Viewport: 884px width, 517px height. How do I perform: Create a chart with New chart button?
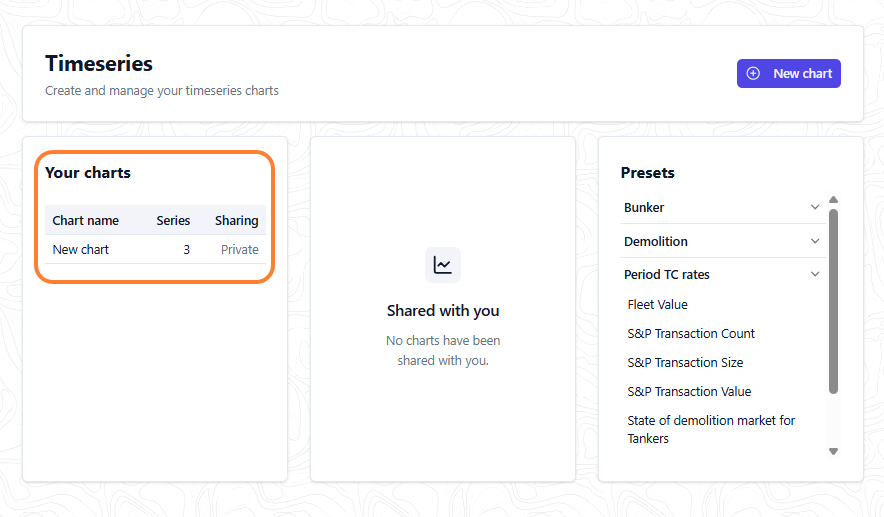coord(789,73)
